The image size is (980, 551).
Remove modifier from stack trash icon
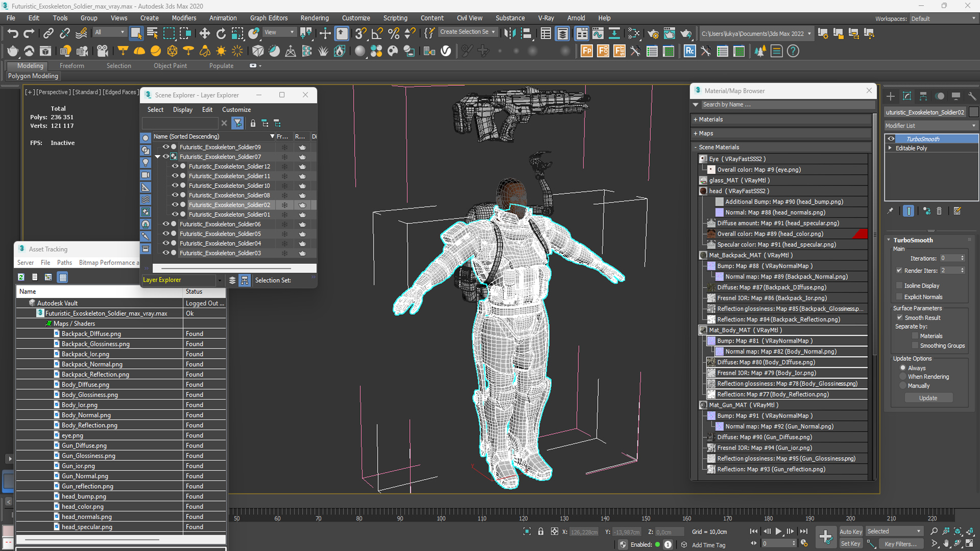(939, 211)
